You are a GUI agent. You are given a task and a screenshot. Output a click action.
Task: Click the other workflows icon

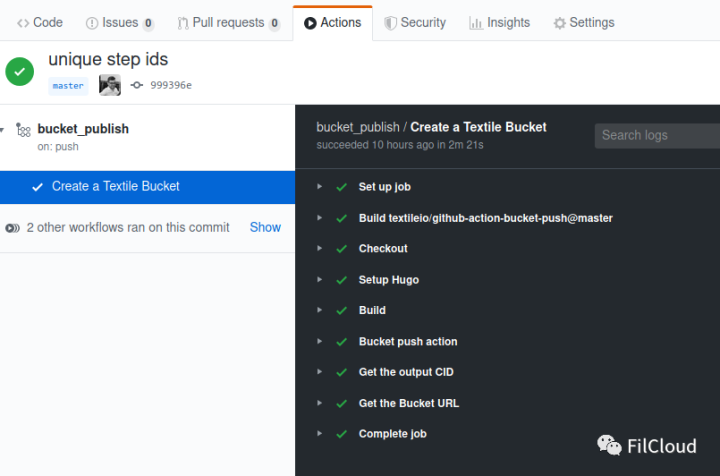(x=12, y=228)
